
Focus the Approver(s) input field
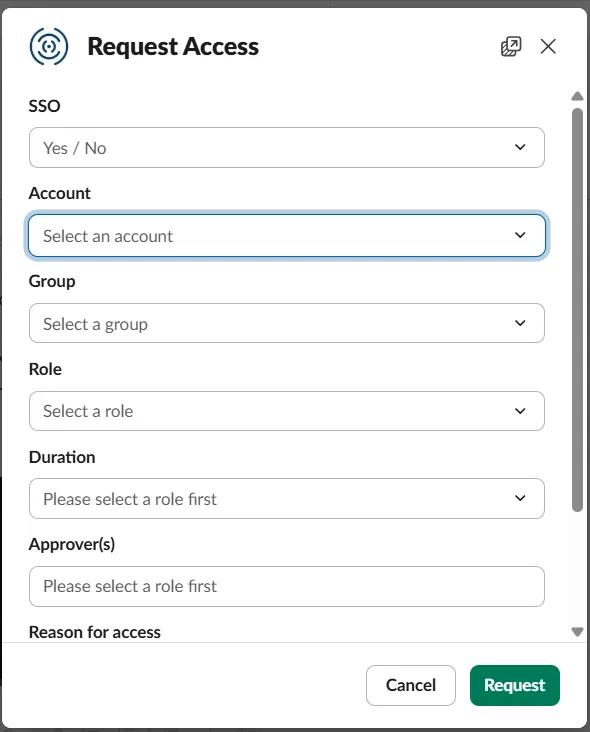[287, 586]
